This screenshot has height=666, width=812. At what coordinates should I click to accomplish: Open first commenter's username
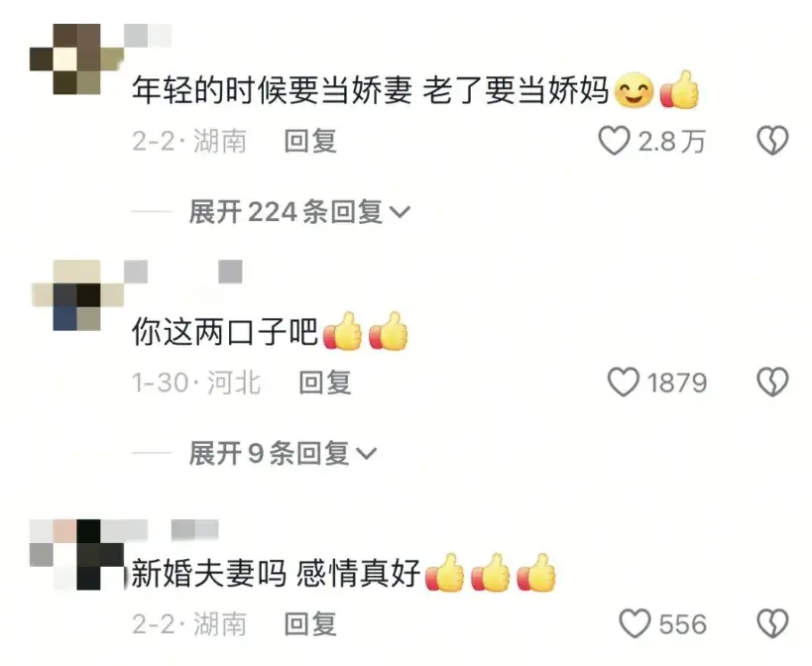coord(148,36)
